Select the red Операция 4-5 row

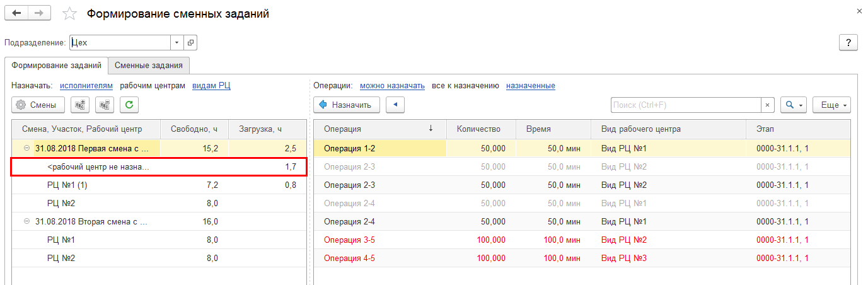(582, 259)
